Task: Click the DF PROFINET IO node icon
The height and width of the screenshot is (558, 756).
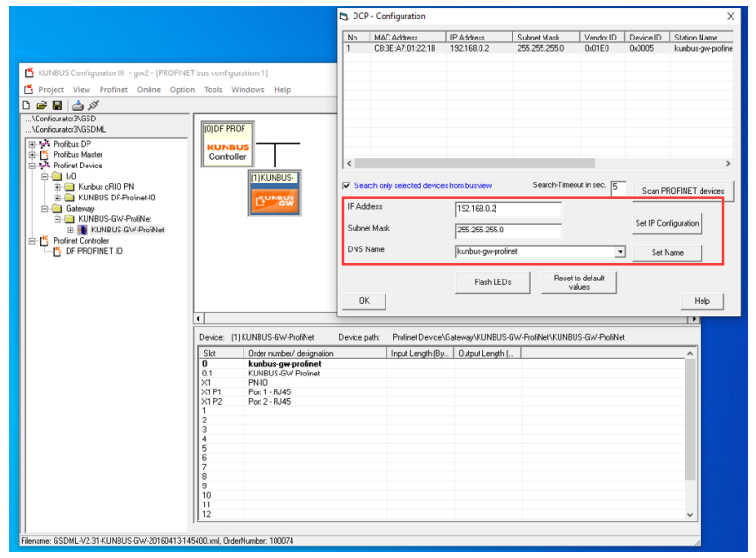Action: click(x=57, y=251)
